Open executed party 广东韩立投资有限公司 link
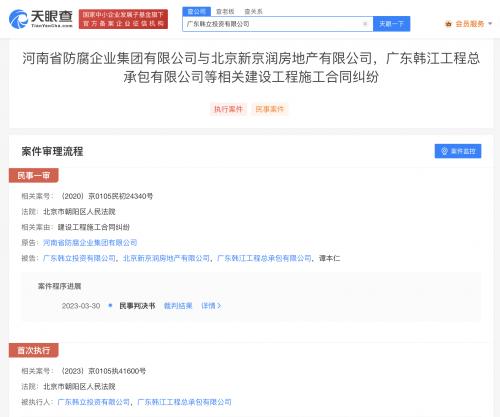This screenshot has height=417, width=500. pyautogui.click(x=94, y=402)
